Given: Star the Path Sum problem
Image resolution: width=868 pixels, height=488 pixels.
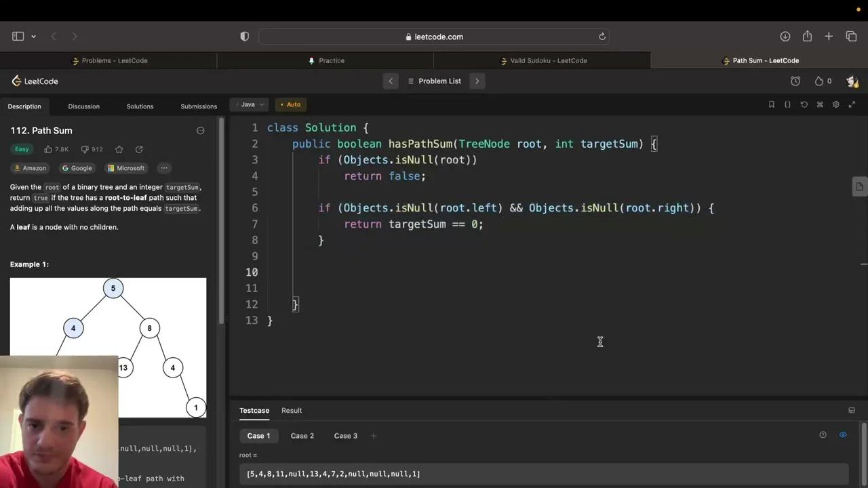Looking at the screenshot, I should tap(119, 149).
